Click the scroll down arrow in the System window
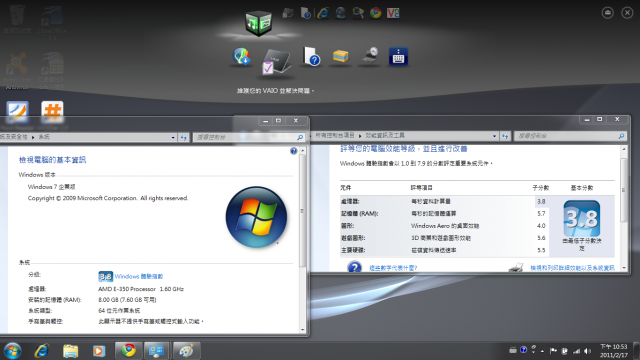 coord(302,329)
